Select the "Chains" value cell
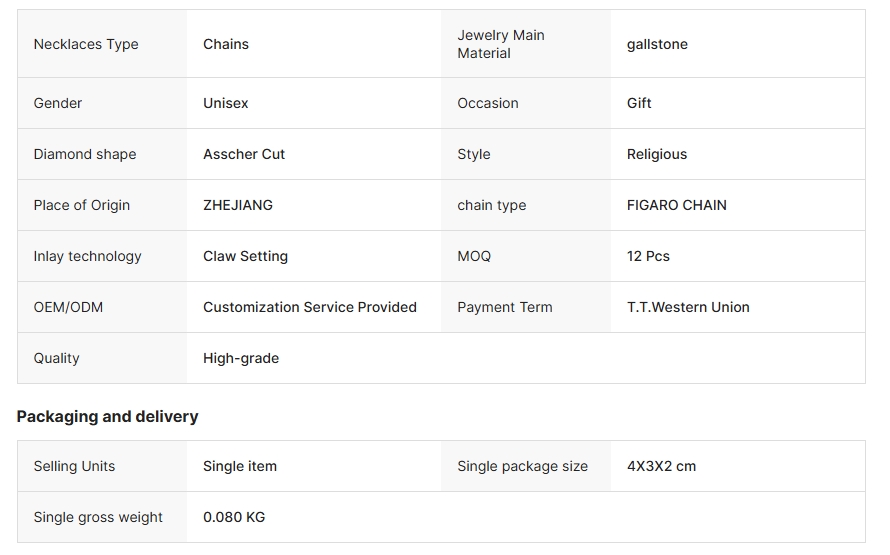This screenshot has height=555, width=890. click(226, 44)
